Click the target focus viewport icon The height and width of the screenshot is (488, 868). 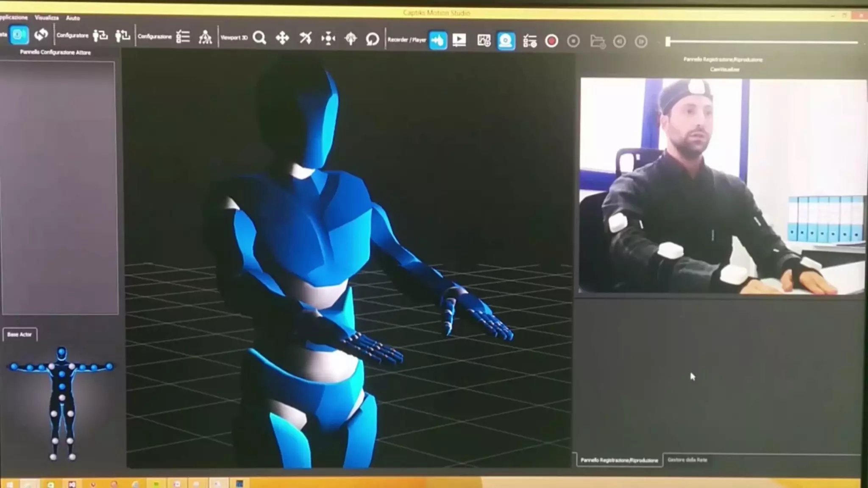coord(351,39)
